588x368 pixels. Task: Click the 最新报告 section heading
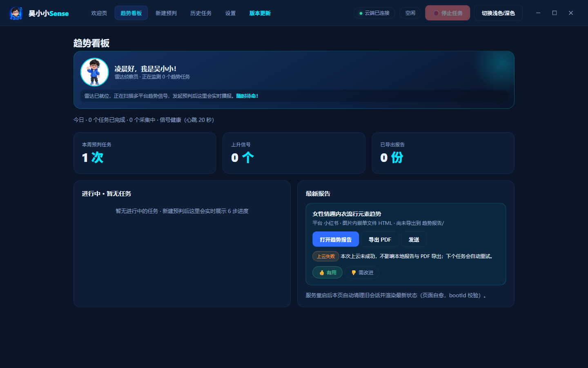tap(318, 194)
